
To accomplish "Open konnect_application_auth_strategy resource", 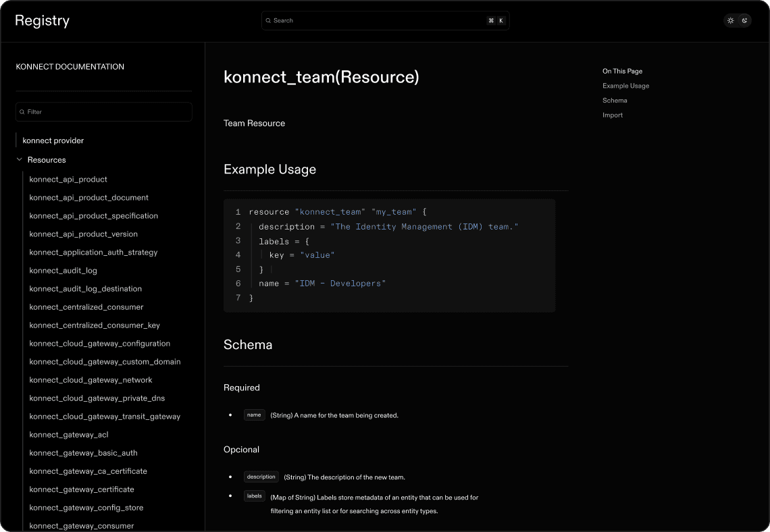I will 93,252.
